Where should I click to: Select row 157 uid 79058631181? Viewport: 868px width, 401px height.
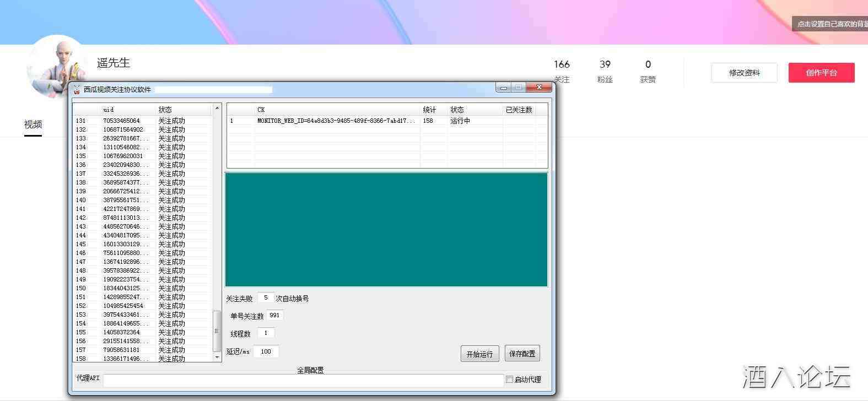[142, 350]
